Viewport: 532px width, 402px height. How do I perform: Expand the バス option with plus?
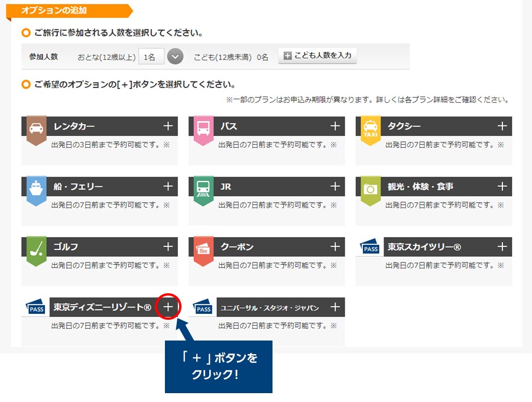coord(335,126)
